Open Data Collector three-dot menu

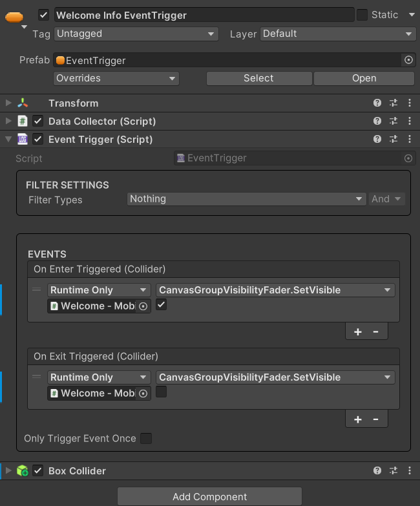coord(410,121)
